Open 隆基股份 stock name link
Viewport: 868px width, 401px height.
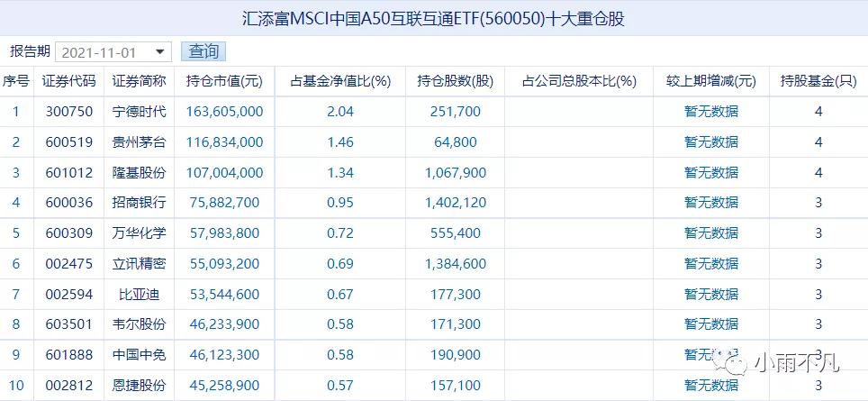(x=139, y=173)
